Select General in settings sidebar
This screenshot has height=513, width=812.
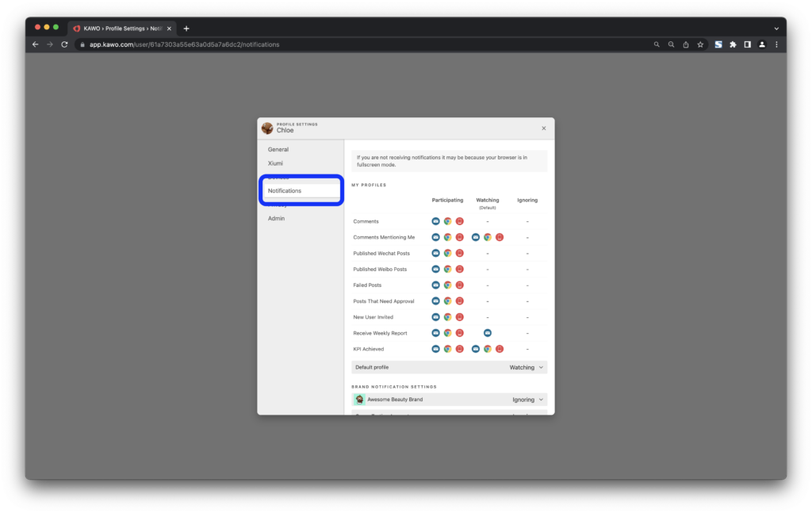(x=278, y=149)
